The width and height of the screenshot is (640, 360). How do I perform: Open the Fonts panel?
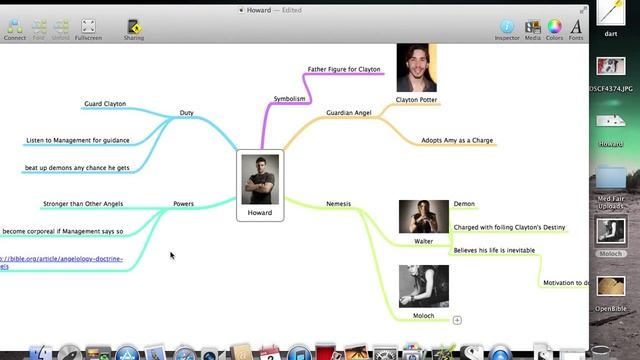[576, 30]
